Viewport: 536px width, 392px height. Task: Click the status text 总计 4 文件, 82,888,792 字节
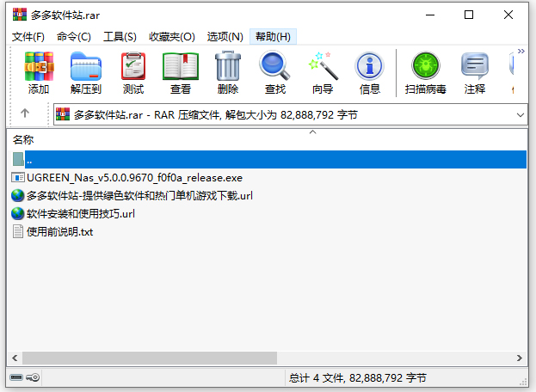(x=358, y=378)
